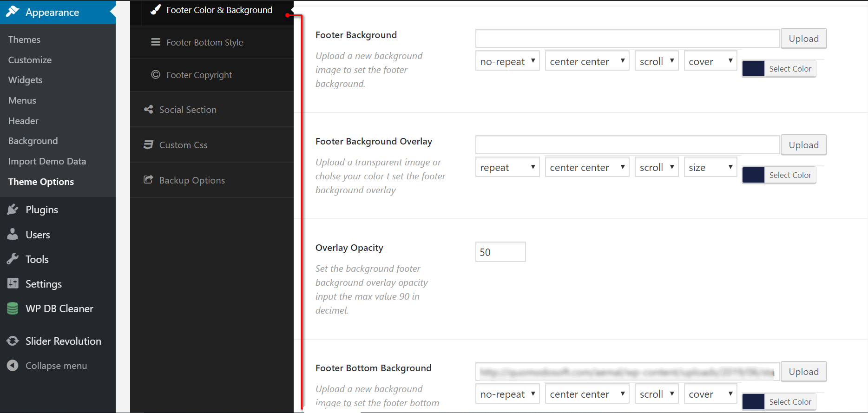Go to Theme Options submenu item
The height and width of the screenshot is (413, 868).
pyautogui.click(x=41, y=182)
